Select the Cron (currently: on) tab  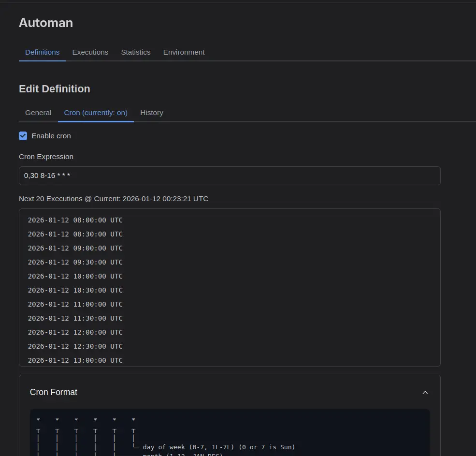tap(96, 113)
